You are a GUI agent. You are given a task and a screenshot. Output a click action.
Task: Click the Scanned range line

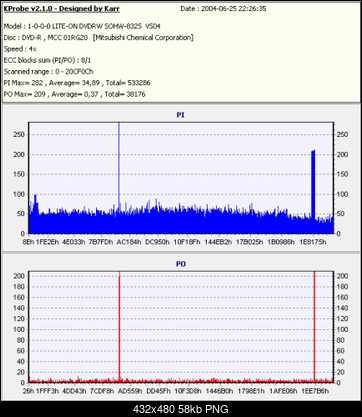48,71
